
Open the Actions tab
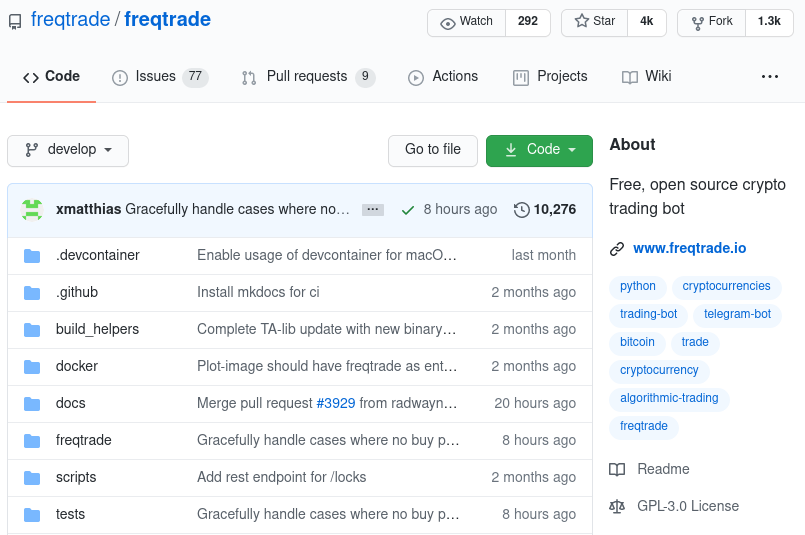tap(443, 77)
